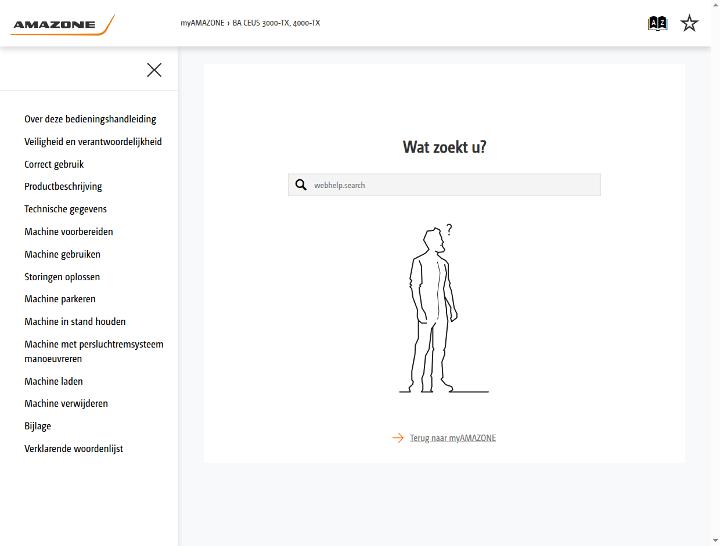Viewport: 720px width, 546px height.
Task: Focus the webhelp.search input field
Action: [x=444, y=185]
